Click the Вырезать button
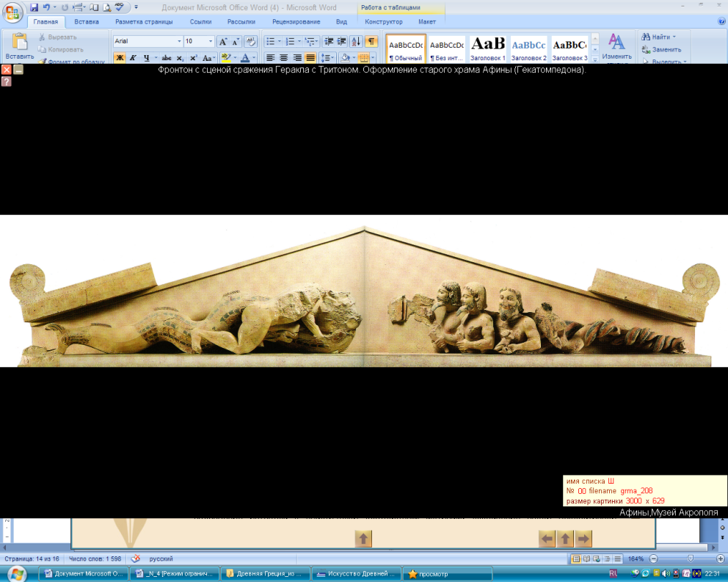This screenshot has height=582, width=728. 58,37
